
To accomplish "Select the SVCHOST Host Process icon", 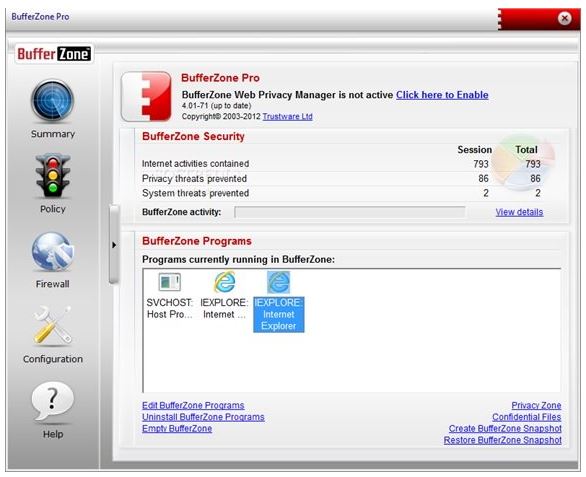I will click(169, 282).
